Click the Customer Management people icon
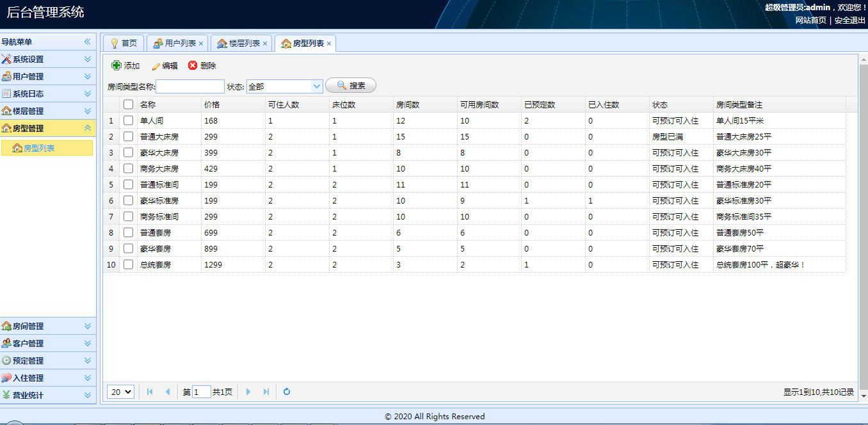This screenshot has height=425, width=868. [6, 343]
